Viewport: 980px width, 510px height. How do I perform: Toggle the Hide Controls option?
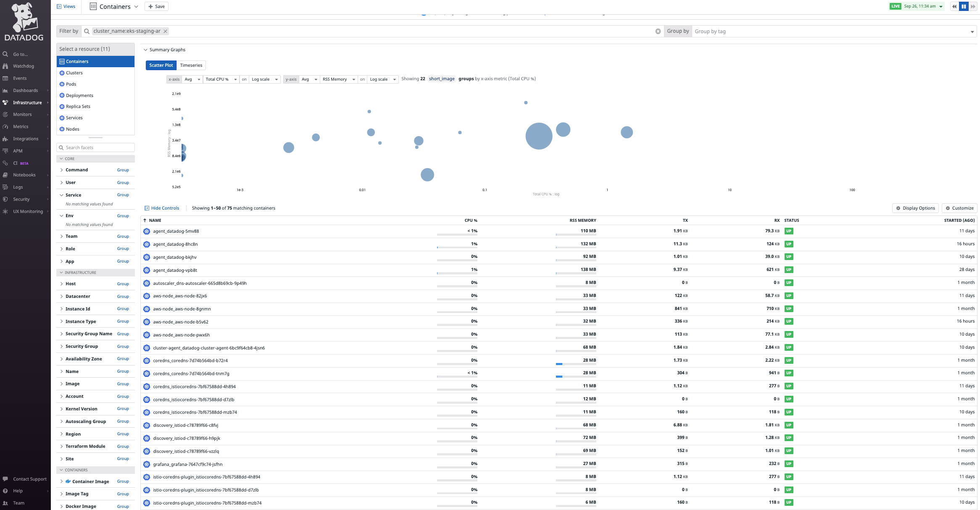[x=162, y=208]
